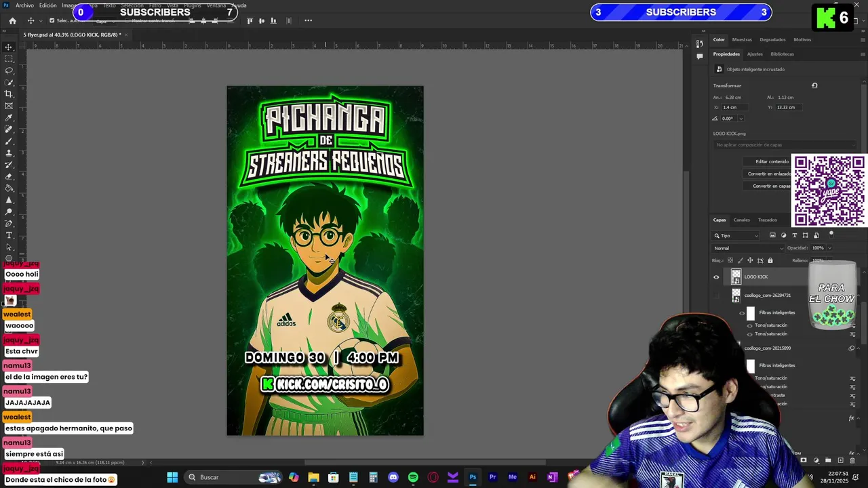Viewport: 868px width, 488px height.
Task: Open the rotation angle dropdown
Action: 741,119
